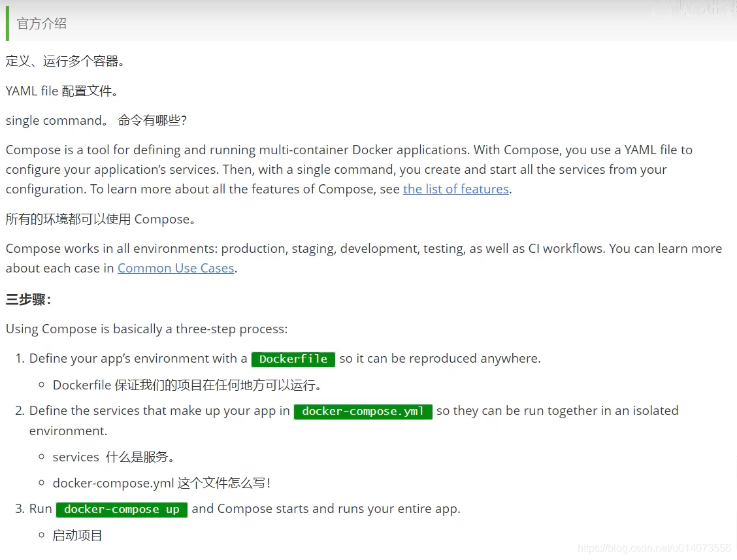Viewport: 737px width, 560px height.
Task: Click 'Define the services that make up your app in'
Action: [159, 410]
